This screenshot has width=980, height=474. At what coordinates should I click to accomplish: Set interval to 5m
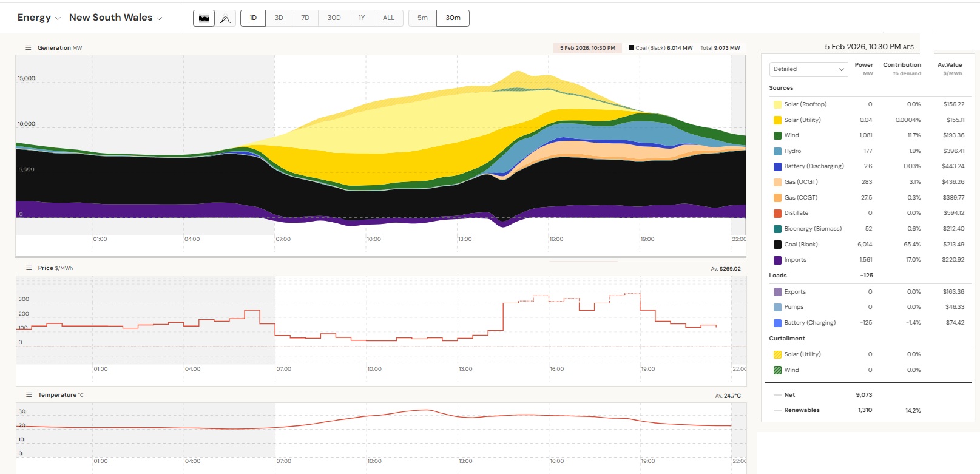(422, 18)
